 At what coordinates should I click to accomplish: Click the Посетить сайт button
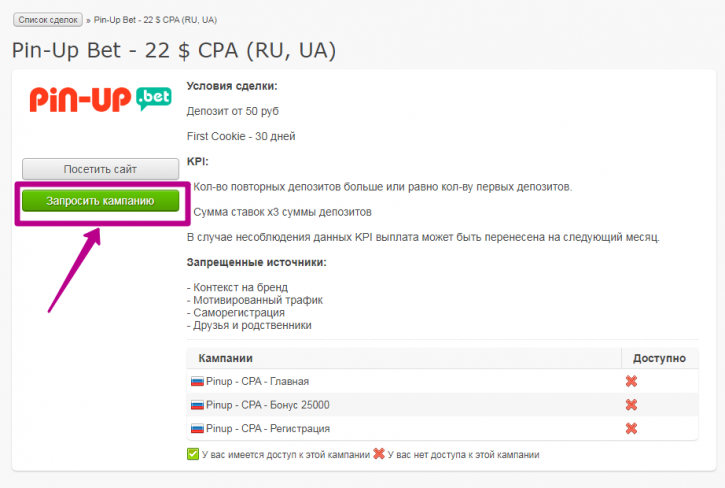pyautogui.click(x=100, y=169)
